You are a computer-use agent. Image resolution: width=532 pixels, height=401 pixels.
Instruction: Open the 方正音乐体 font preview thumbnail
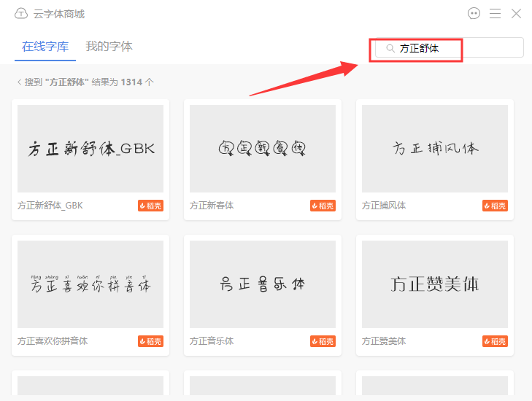263,284
